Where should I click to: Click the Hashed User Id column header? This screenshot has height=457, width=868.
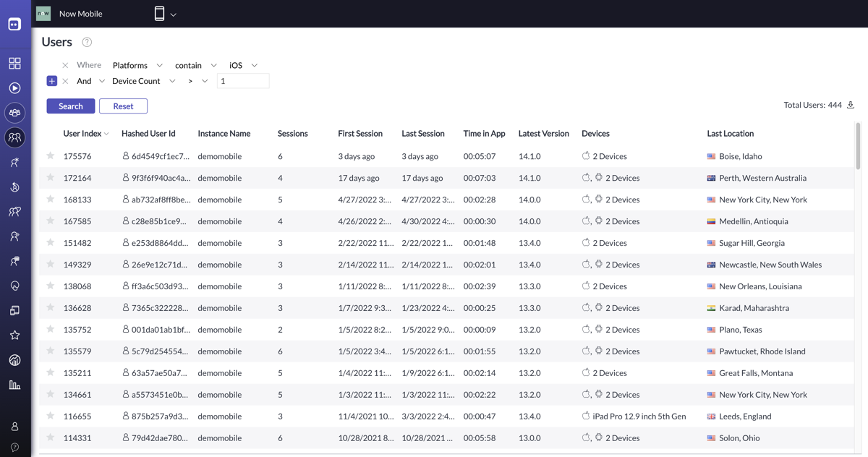tap(148, 134)
